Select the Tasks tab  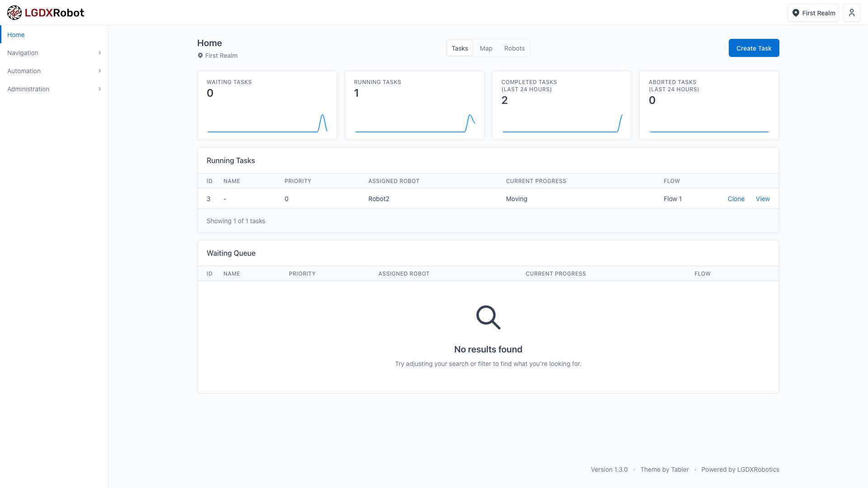coord(459,48)
